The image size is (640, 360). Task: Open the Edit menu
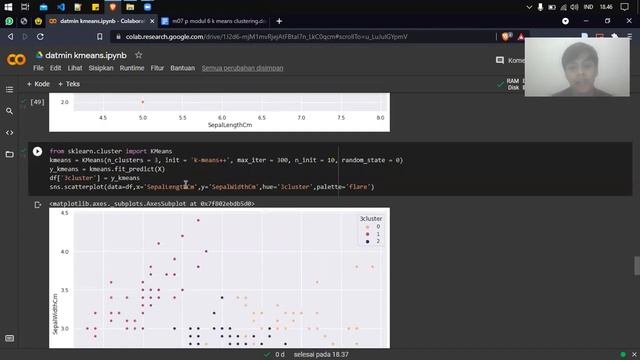point(56,68)
